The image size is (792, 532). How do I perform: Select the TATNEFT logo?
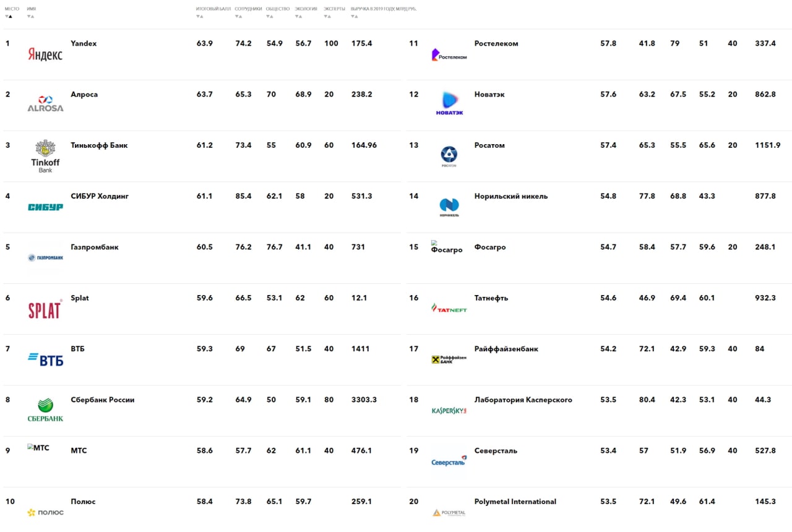[449, 307]
